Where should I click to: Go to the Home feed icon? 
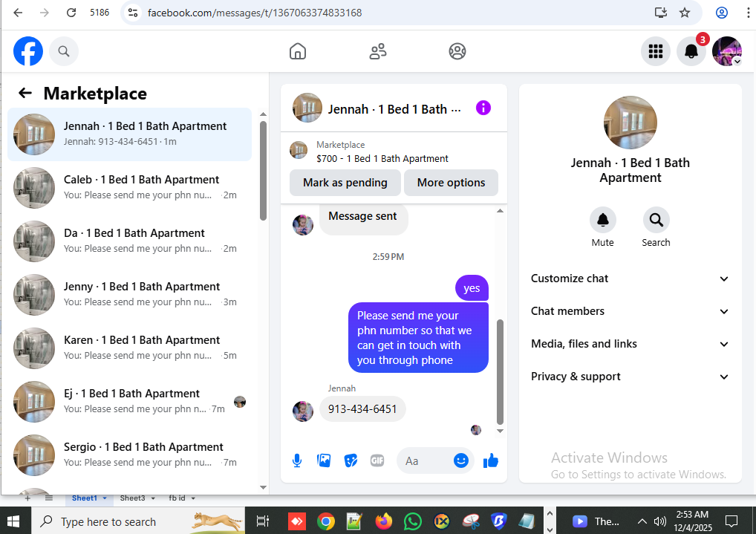click(x=298, y=51)
